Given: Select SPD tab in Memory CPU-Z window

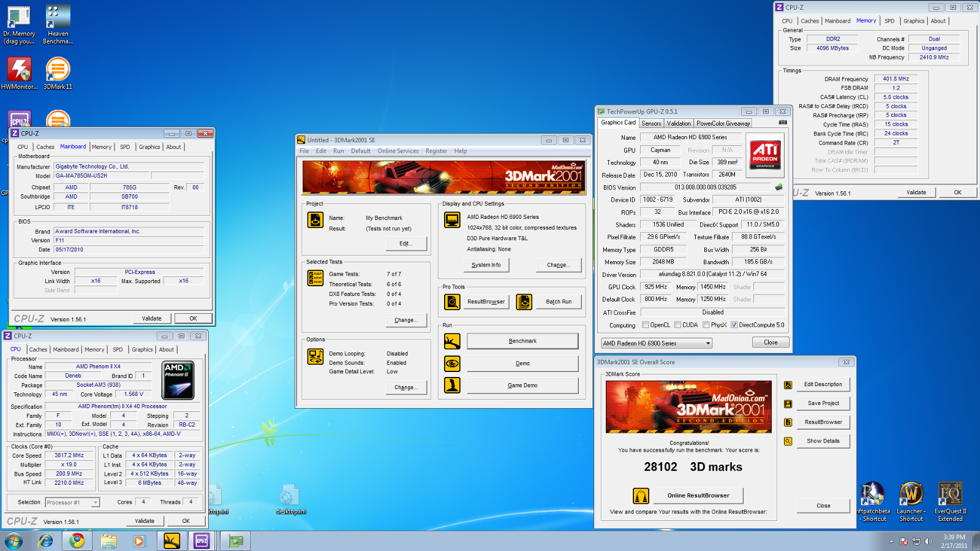Looking at the screenshot, I should (889, 21).
